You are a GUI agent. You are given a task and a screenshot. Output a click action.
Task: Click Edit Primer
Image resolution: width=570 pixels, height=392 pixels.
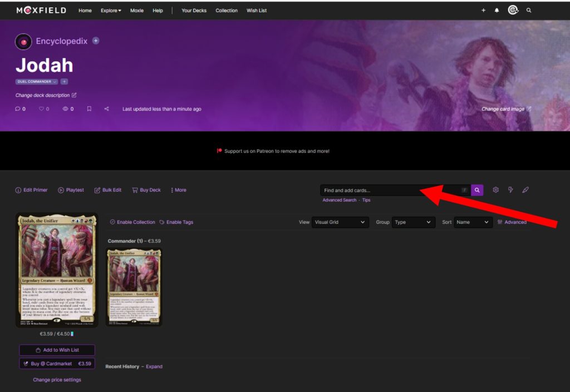31,190
